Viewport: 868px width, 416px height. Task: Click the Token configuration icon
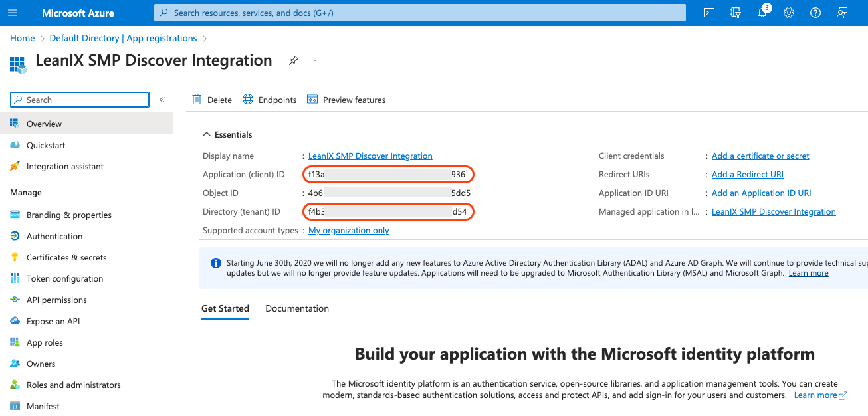coord(15,278)
